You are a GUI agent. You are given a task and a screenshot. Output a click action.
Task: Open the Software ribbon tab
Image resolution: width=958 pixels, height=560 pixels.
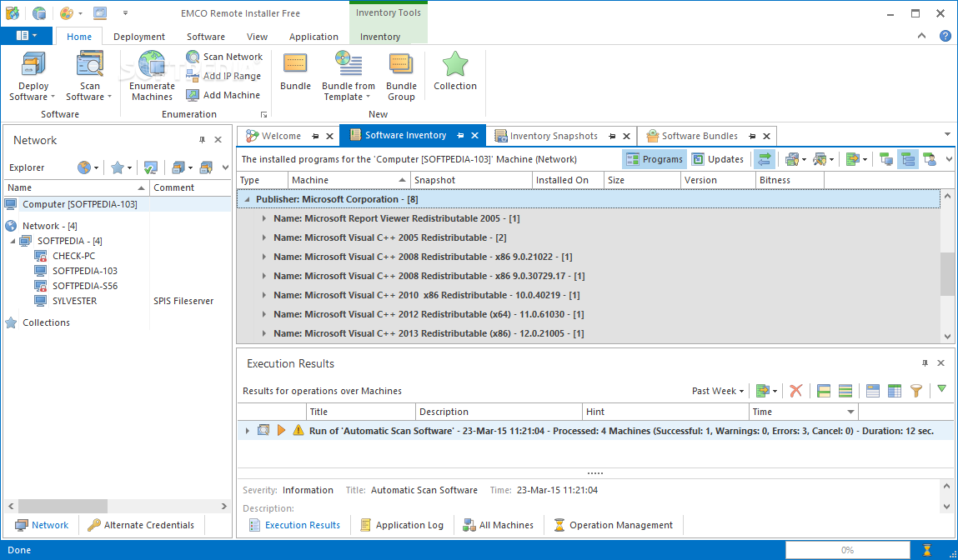[206, 37]
